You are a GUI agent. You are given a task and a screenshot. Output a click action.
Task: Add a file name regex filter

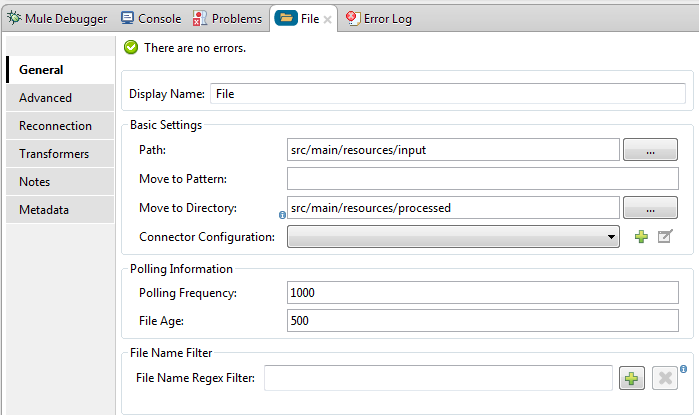pyautogui.click(x=632, y=378)
